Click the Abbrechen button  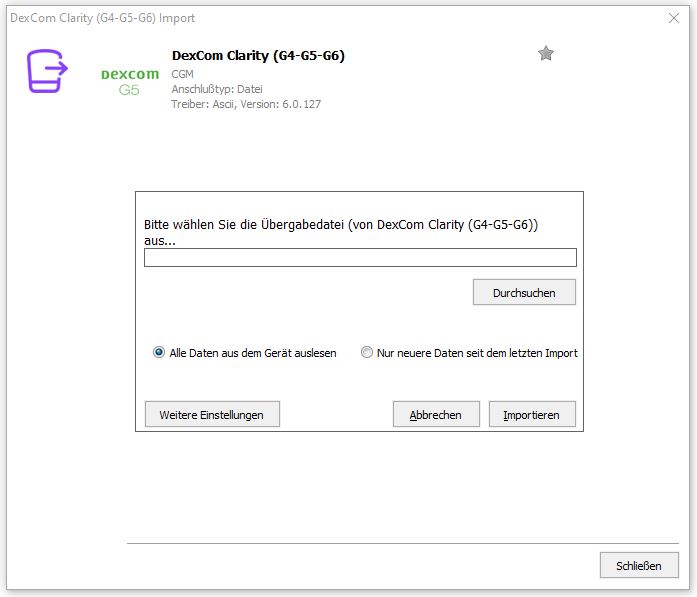tap(436, 414)
